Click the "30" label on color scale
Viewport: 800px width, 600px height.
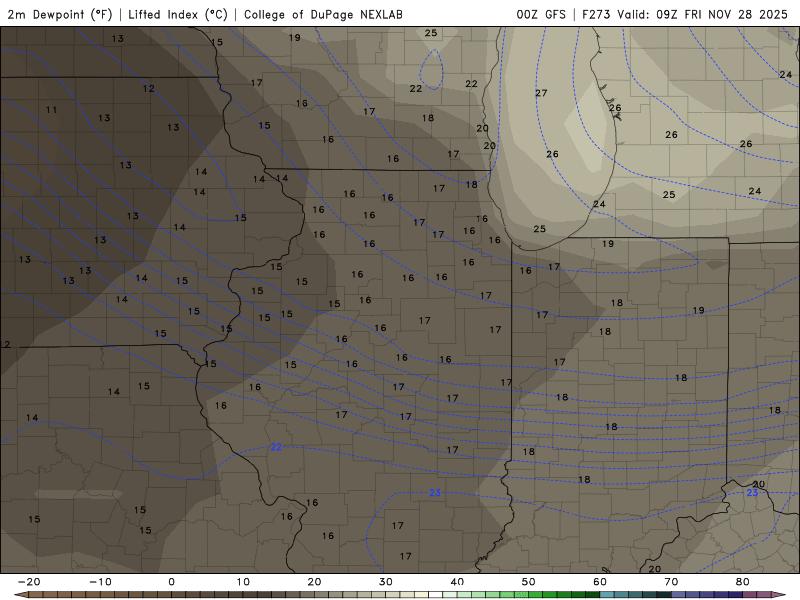[x=386, y=582]
